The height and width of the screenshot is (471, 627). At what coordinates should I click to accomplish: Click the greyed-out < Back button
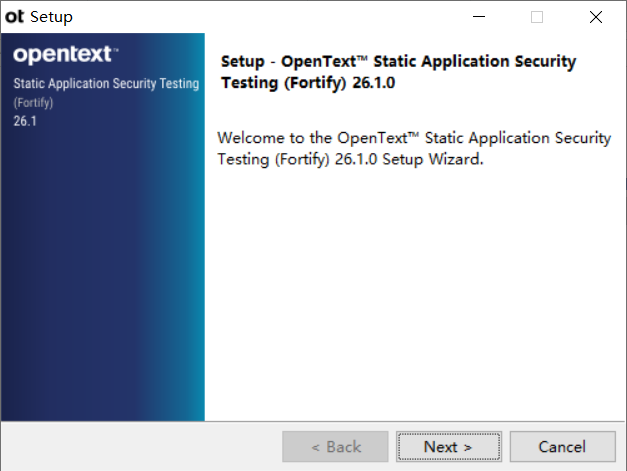(x=335, y=446)
